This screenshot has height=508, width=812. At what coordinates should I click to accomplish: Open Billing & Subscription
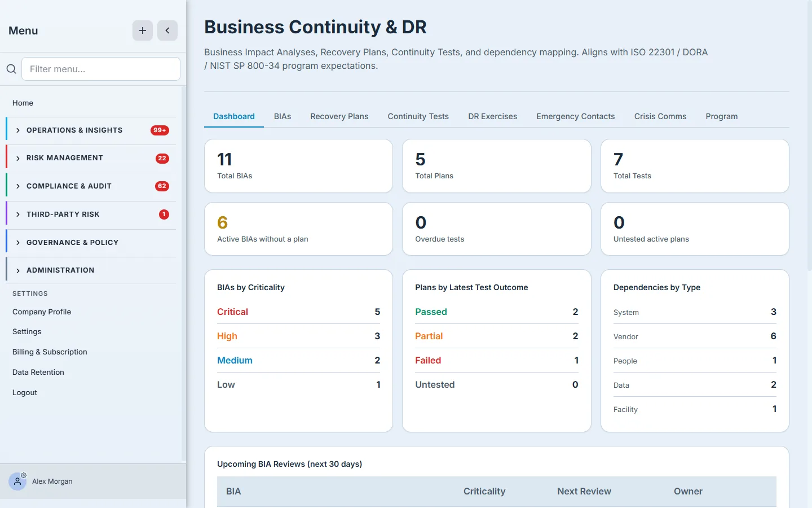50,352
